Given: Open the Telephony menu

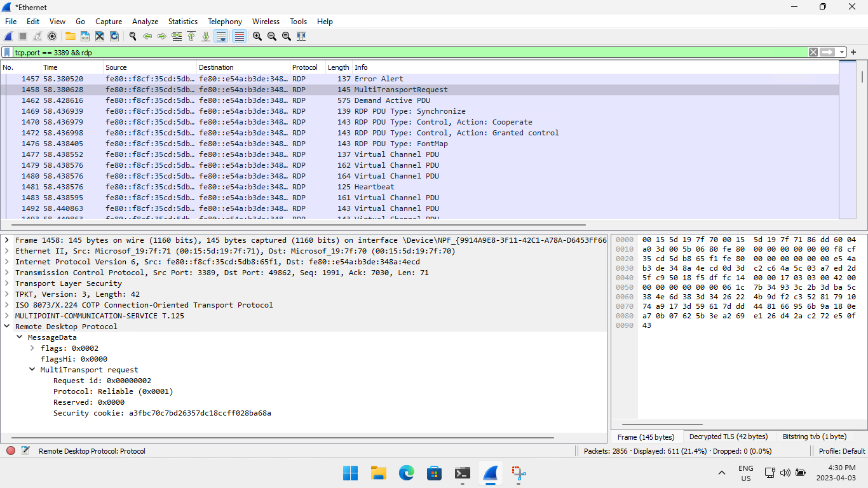Looking at the screenshot, I should click(225, 22).
